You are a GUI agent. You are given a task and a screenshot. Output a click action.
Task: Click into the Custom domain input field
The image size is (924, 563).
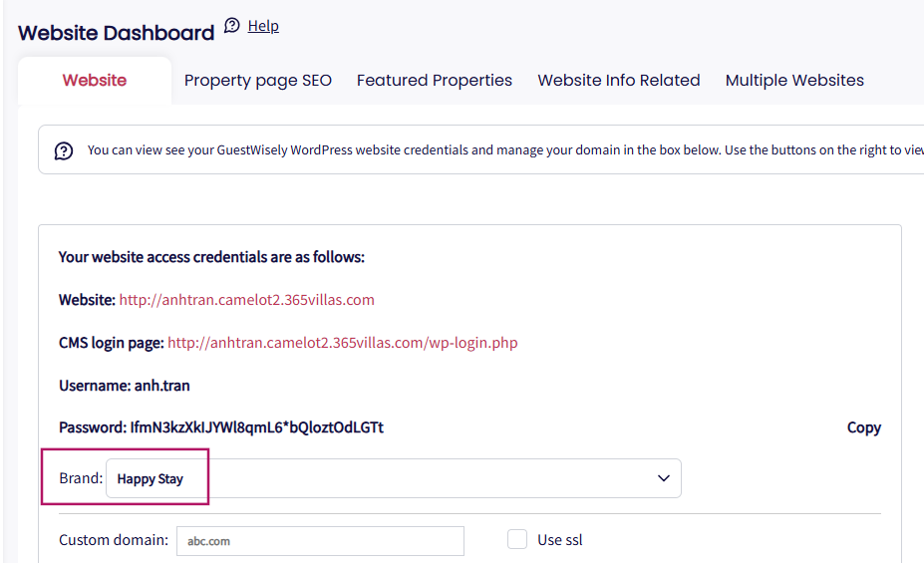(x=320, y=541)
